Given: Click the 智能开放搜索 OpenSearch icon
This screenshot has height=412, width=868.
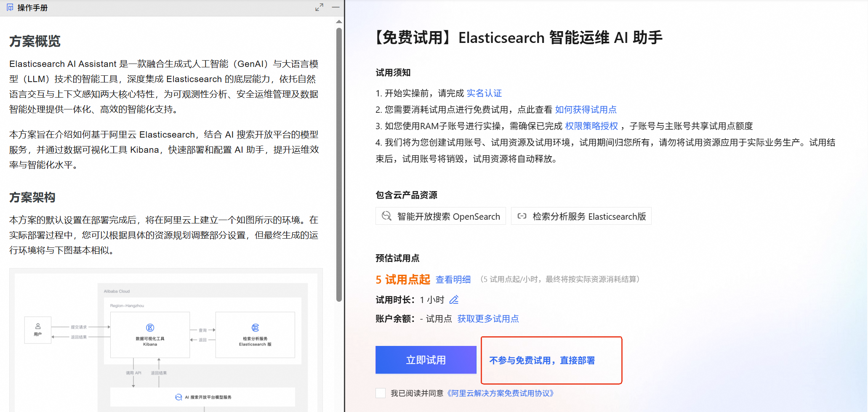Looking at the screenshot, I should coord(386,216).
